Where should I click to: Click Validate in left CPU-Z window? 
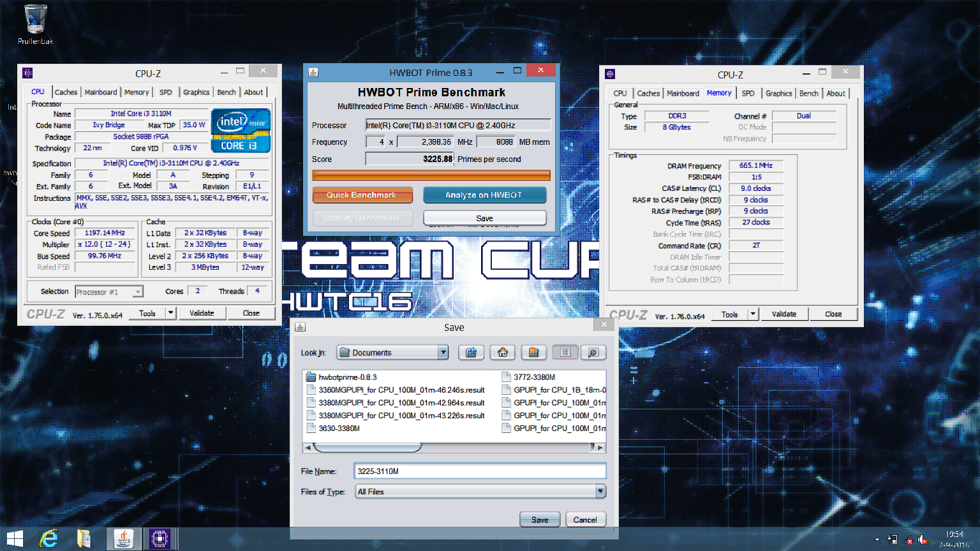coord(202,312)
